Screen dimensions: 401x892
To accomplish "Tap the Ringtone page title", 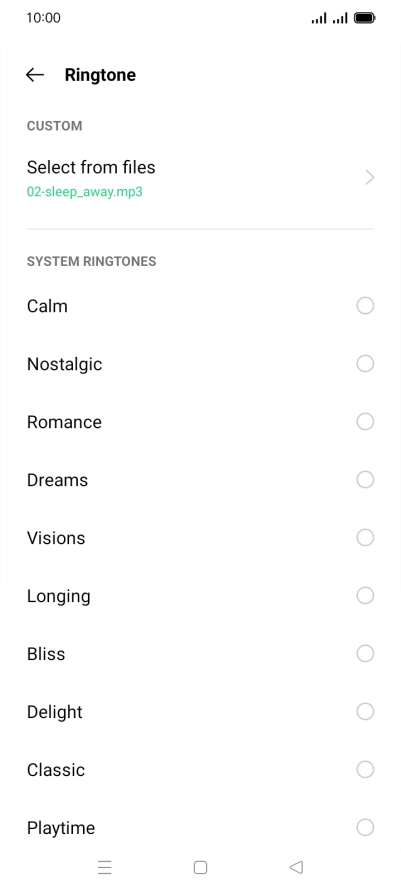I will [100, 75].
